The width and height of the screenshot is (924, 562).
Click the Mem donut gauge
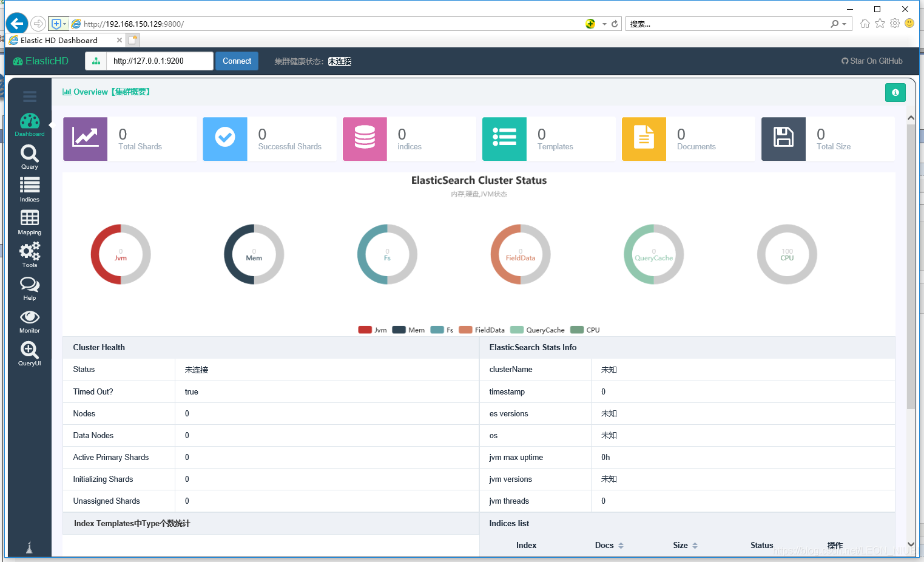(254, 254)
